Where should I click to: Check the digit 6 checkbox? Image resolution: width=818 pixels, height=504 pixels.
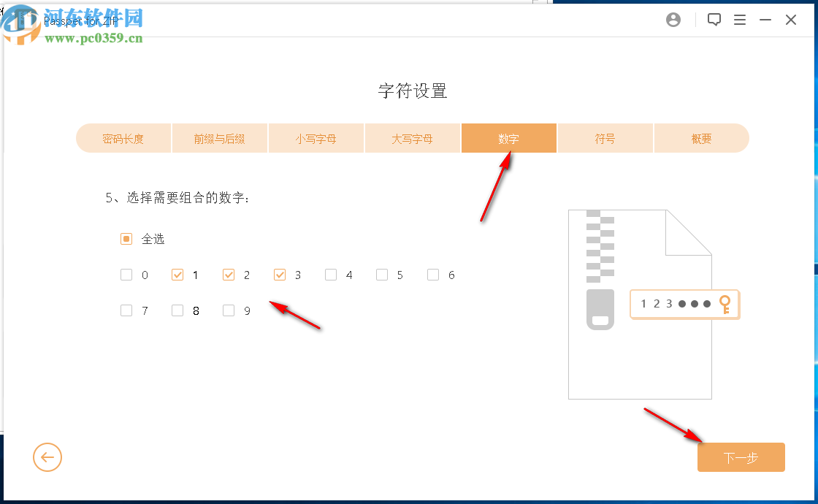click(432, 275)
